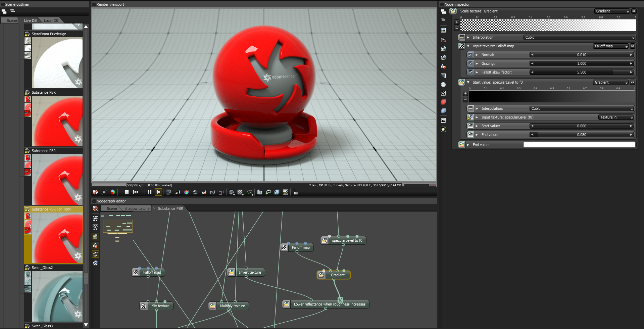The height and width of the screenshot is (329, 644).
Task: Collapse the Input texture Falloff map section
Action: coord(468,46)
